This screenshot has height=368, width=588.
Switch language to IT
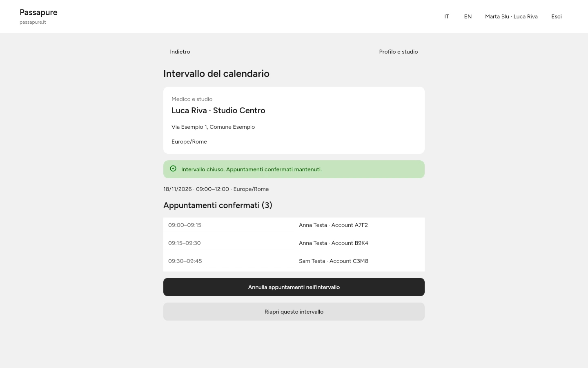(x=447, y=16)
